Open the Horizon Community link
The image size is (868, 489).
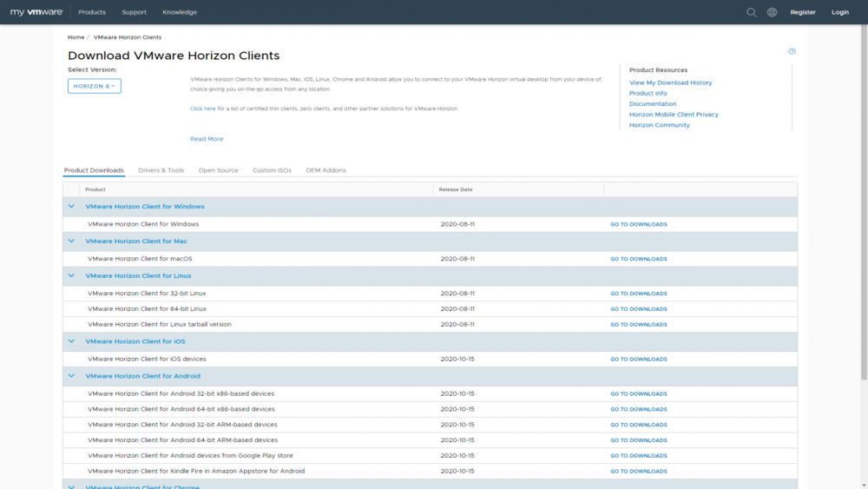660,124
